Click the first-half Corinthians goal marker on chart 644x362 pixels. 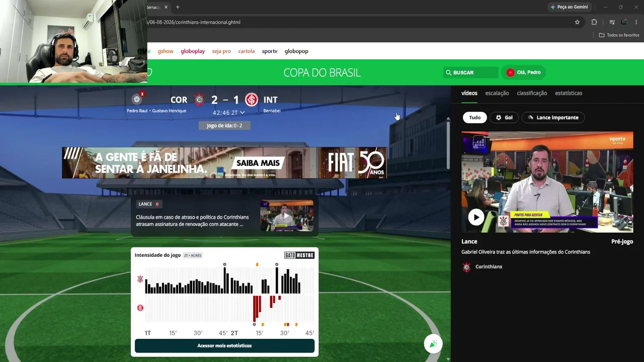(x=225, y=264)
